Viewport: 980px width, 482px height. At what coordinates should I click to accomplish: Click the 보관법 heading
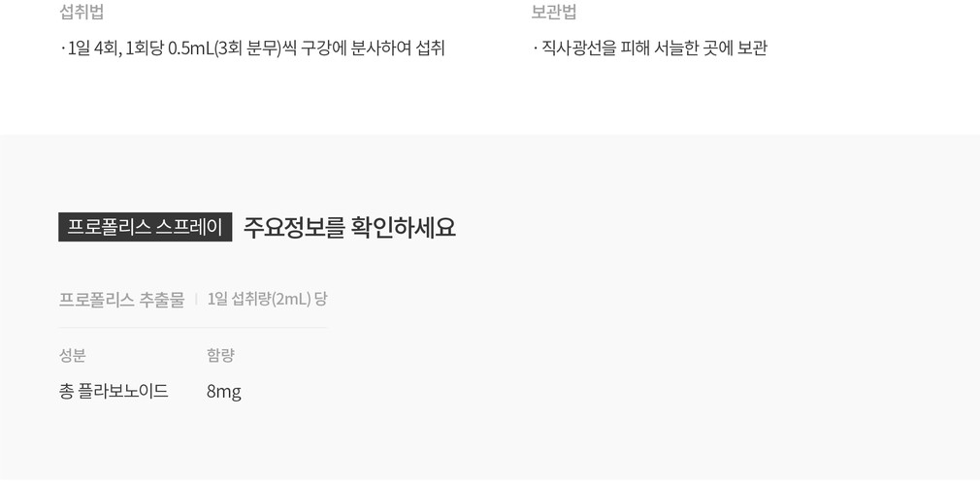[554, 12]
